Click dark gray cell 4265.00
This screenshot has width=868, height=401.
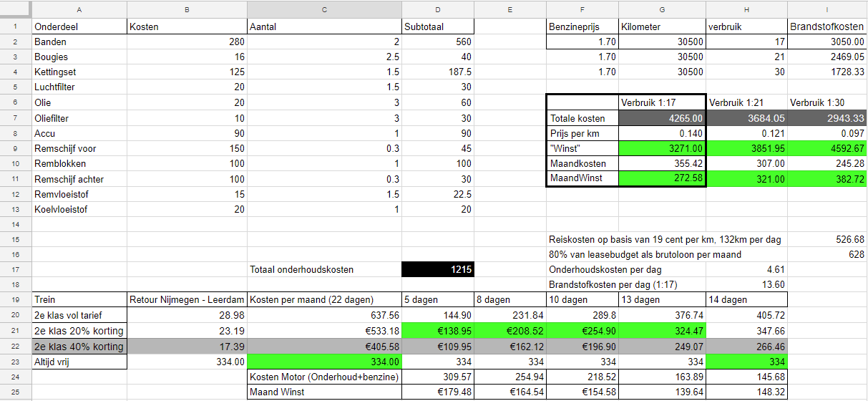(x=662, y=118)
